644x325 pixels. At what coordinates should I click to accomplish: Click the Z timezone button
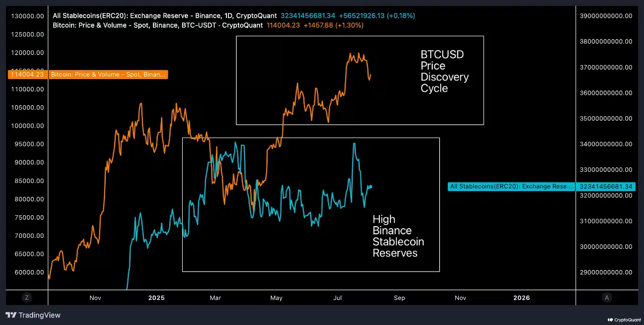pos(27,298)
